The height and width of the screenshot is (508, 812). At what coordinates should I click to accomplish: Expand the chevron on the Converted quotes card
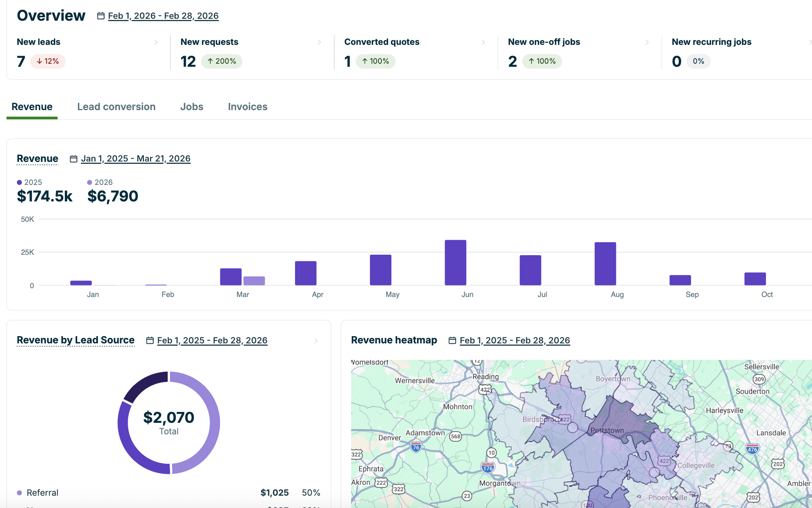[483, 42]
